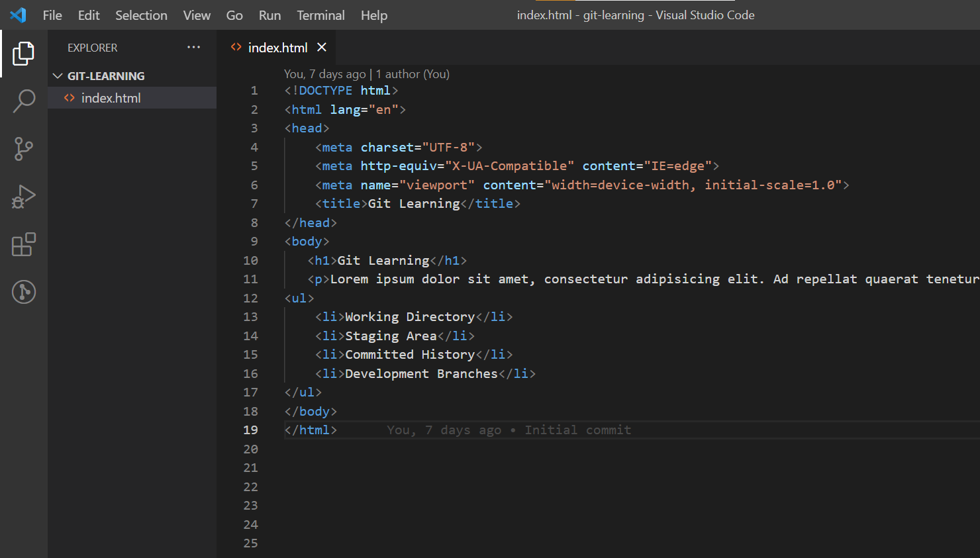Viewport: 980px width, 558px height.
Task: Open Explorer more actions ellipsis
Action: [193, 47]
